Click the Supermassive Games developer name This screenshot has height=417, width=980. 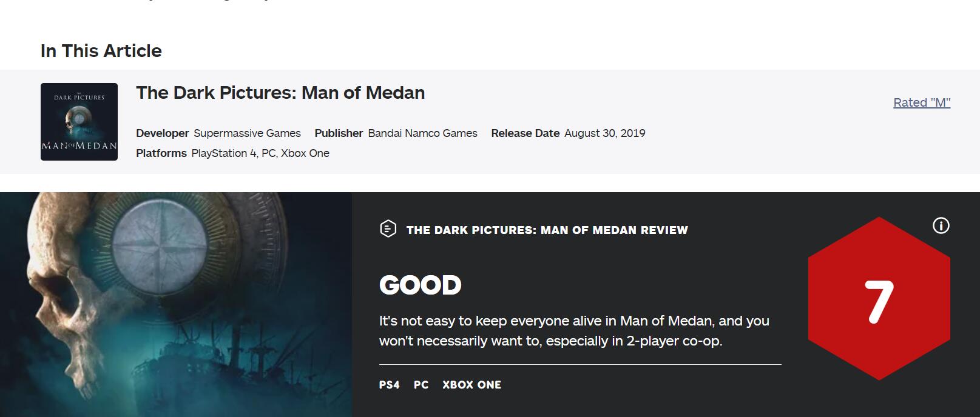click(247, 133)
